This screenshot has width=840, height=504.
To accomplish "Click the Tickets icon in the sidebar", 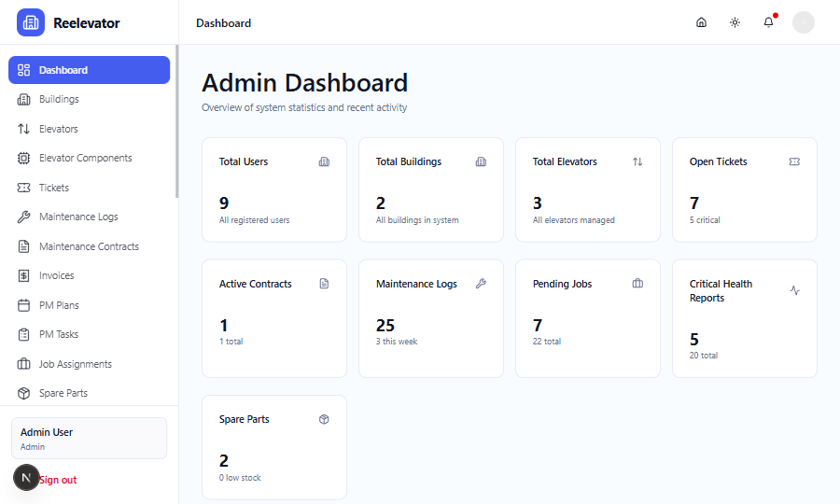I will [x=24, y=188].
